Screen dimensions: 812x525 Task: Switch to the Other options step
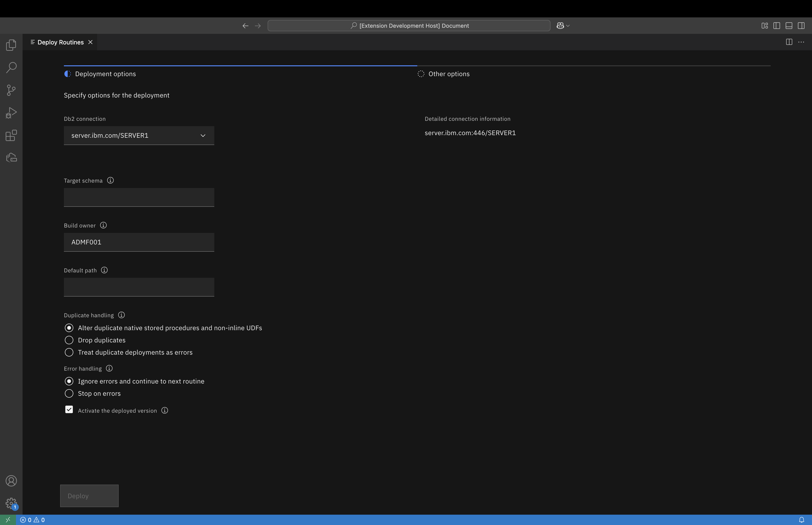coord(449,74)
